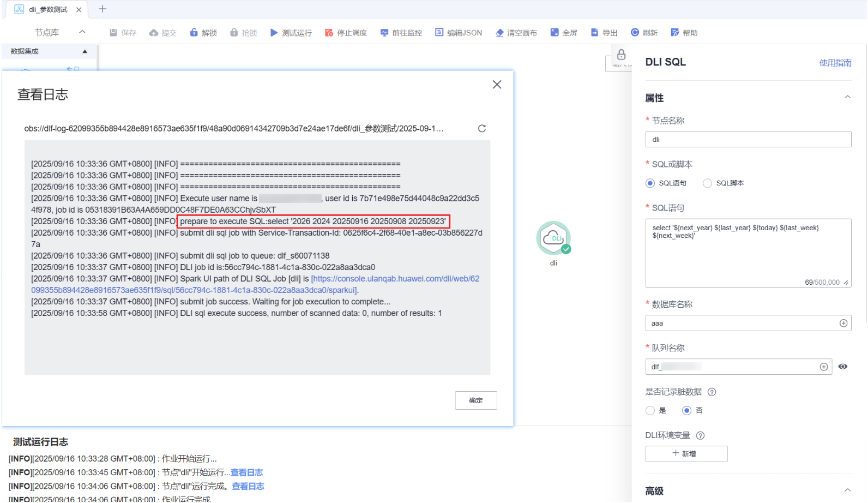The height and width of the screenshot is (503, 868).
Task: Open Edit JSON (编辑JSON) icon
Action: [439, 33]
